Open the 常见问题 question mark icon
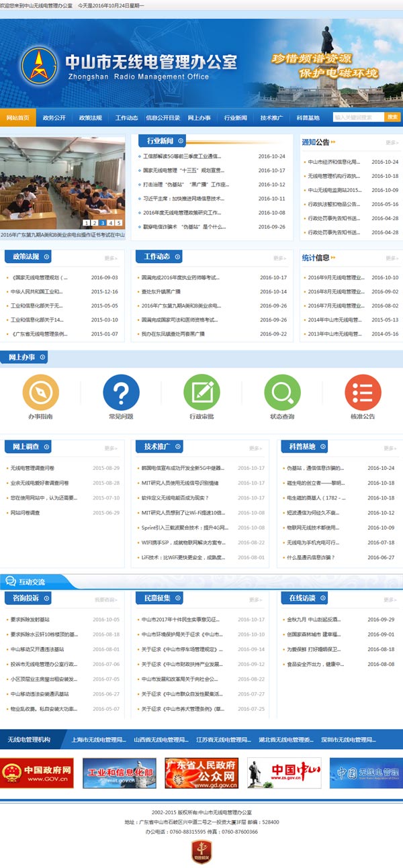The height and width of the screenshot is (868, 403). [x=121, y=392]
